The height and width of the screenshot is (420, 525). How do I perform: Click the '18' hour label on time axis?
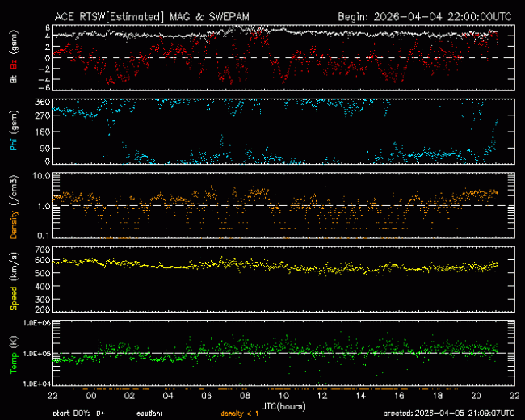[438, 396]
